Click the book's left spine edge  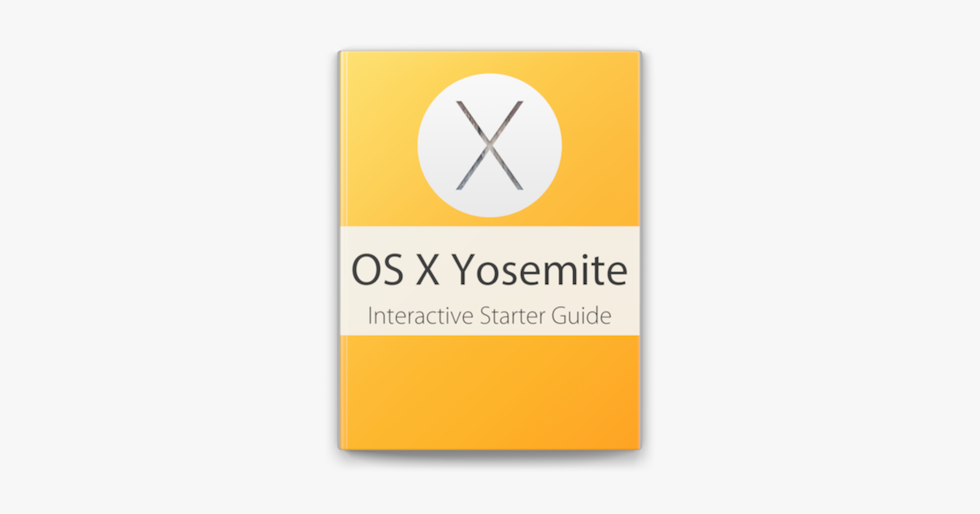[341, 250]
